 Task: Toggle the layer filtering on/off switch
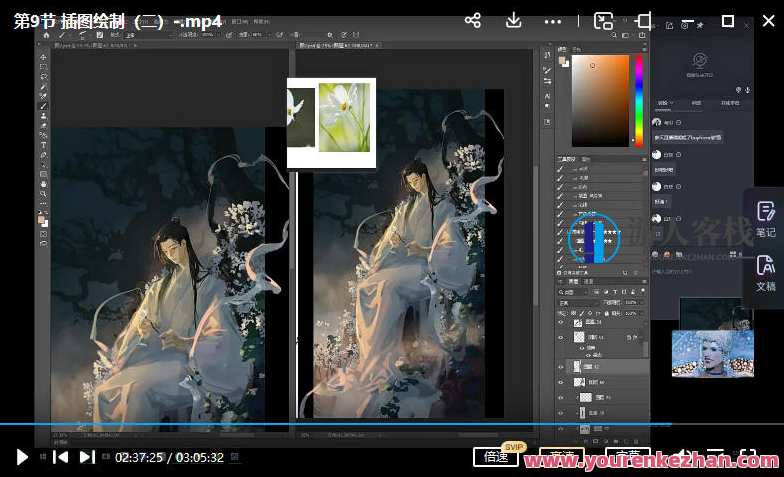643,291
